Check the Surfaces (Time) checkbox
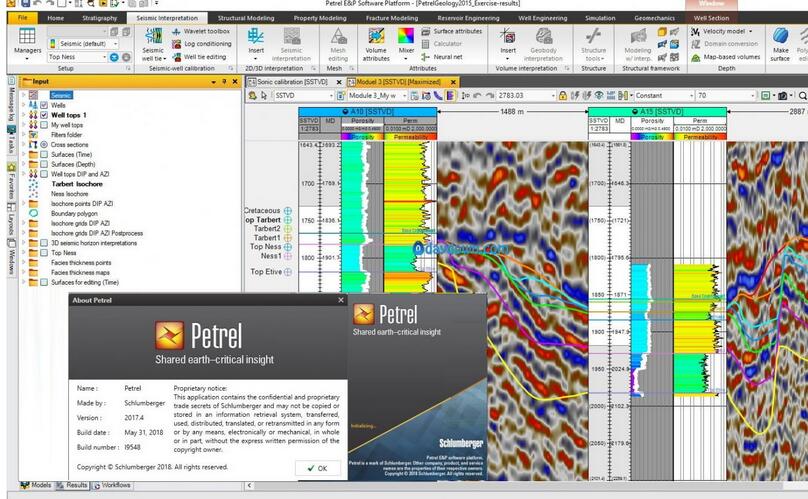 coord(44,155)
